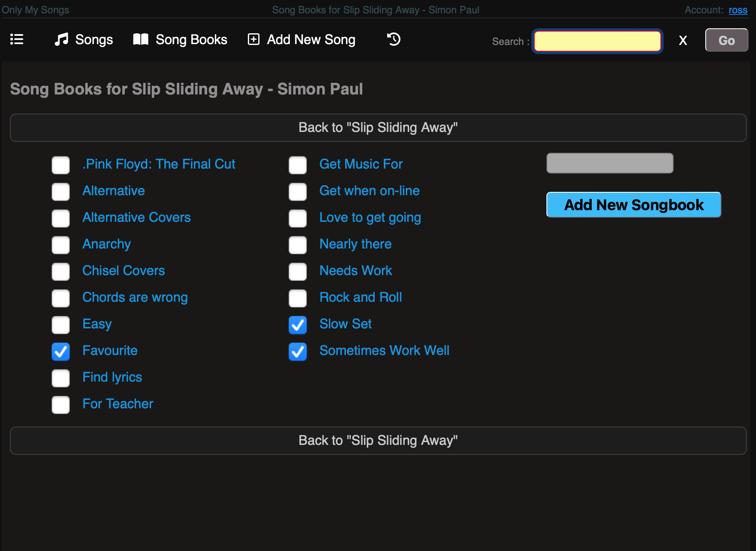Click the Add New Songbook button
Viewport: 756px width, 551px height.
point(633,205)
